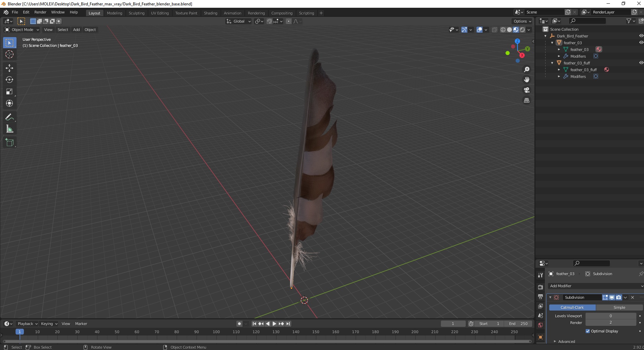
Task: Switch to solid viewport shading
Action: click(x=509, y=30)
